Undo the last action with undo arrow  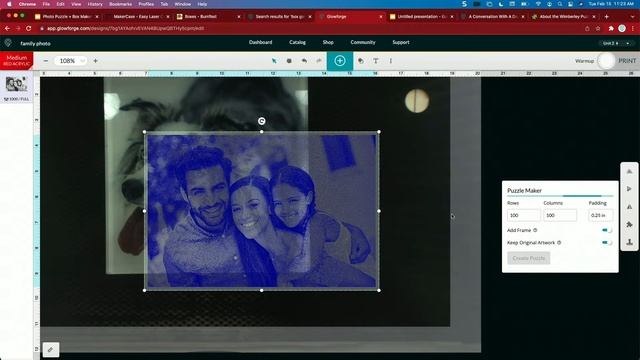click(x=304, y=61)
